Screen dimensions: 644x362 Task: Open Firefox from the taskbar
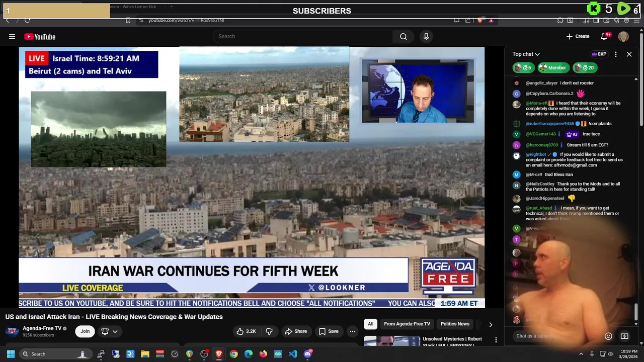[263, 354]
